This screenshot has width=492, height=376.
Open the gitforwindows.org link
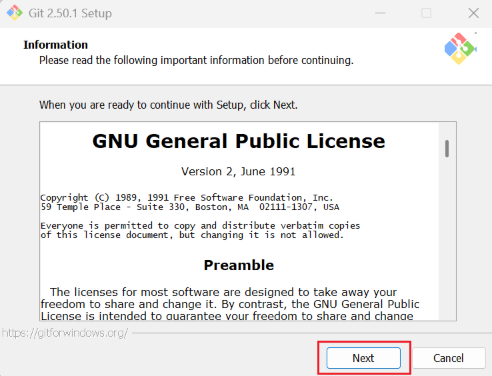pyautogui.click(x=65, y=333)
